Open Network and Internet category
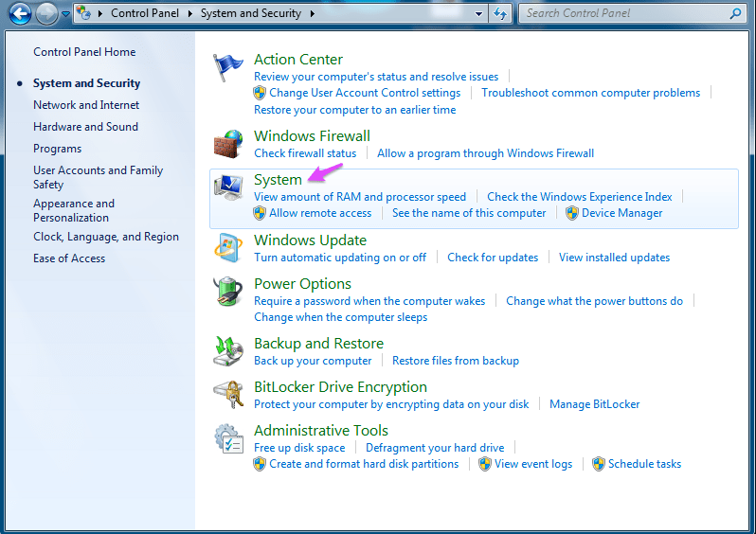 86,105
